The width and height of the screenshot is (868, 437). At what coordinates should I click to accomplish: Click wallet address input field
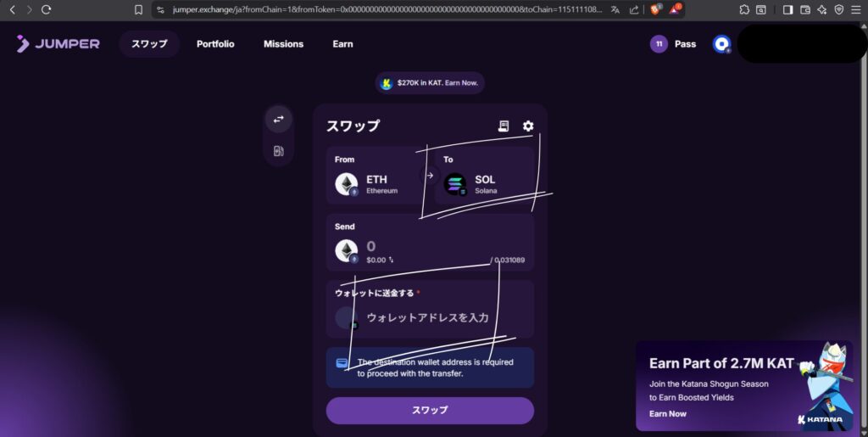pyautogui.click(x=430, y=318)
